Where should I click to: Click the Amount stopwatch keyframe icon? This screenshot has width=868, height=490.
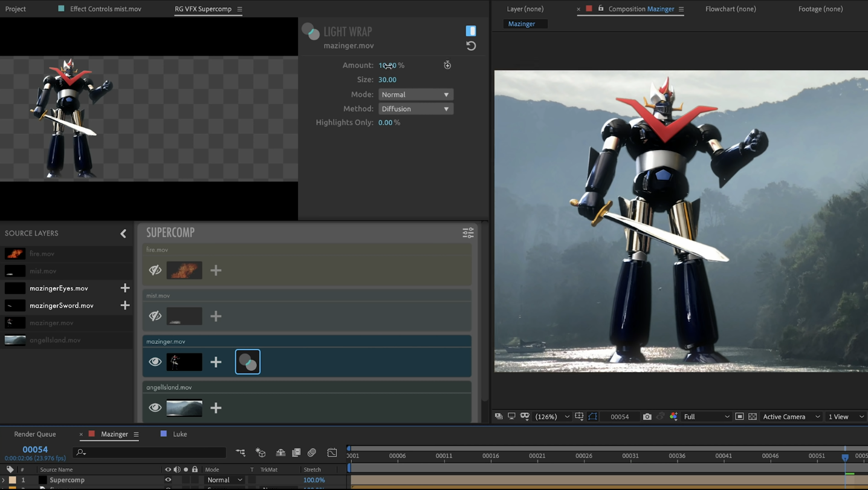coord(447,65)
